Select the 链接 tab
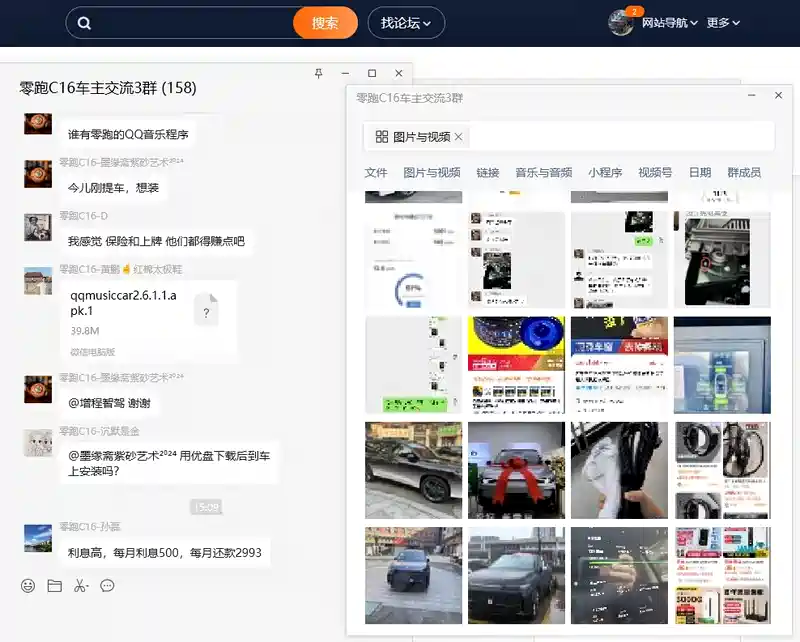Image resolution: width=800 pixels, height=642 pixels. (x=488, y=173)
